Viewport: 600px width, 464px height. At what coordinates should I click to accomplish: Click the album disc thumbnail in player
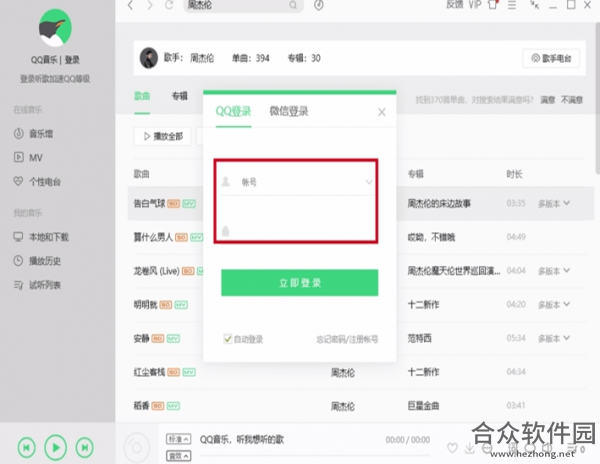(137, 447)
